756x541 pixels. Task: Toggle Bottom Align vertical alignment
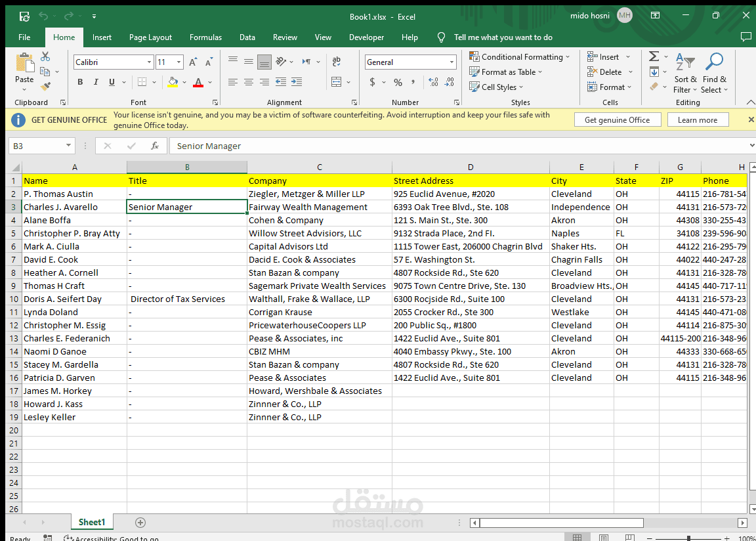(x=264, y=62)
